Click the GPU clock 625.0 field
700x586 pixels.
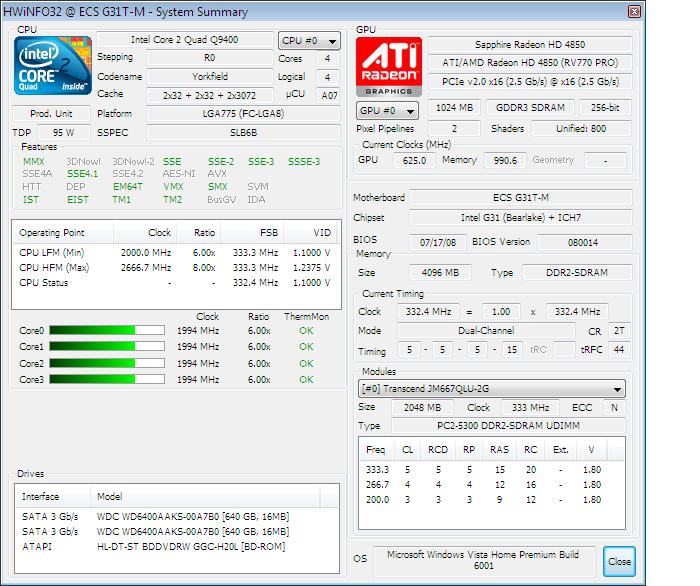[x=414, y=160]
